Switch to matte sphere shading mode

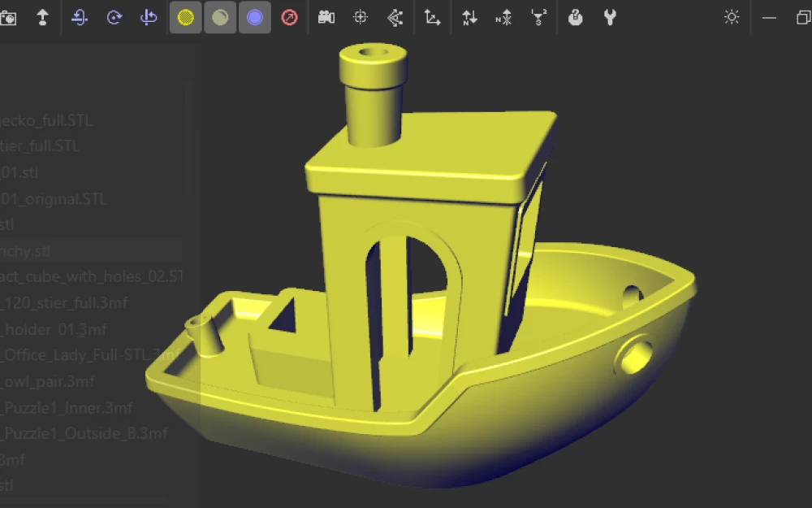(x=217, y=16)
